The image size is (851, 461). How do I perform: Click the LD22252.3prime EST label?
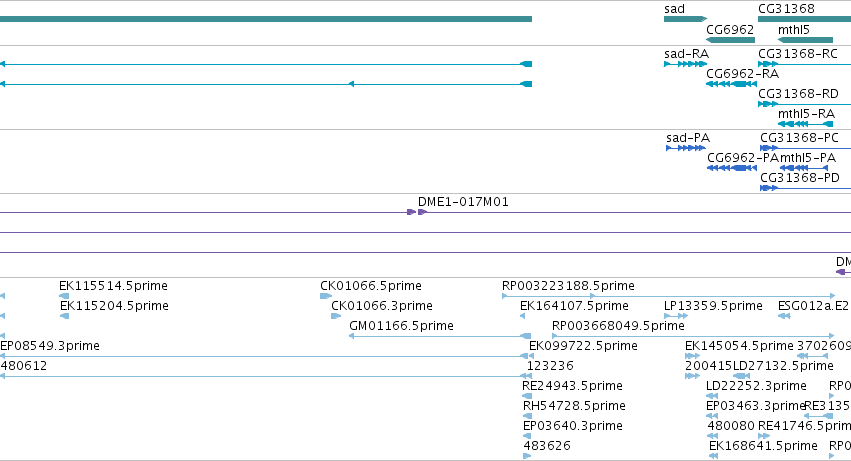(x=756, y=386)
